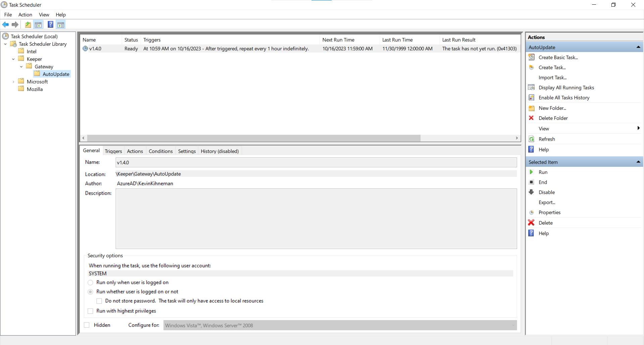Click Enable All Tasks History
This screenshot has height=345, width=644.
point(563,97)
